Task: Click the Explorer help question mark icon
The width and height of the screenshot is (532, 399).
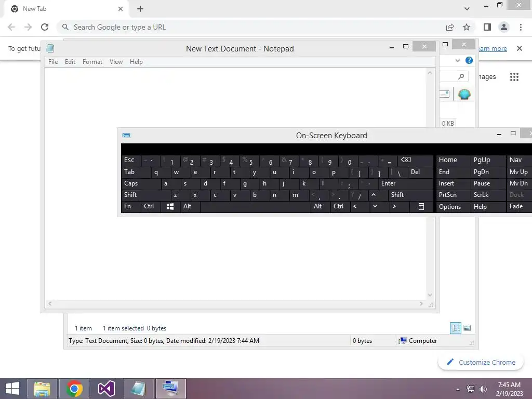Action: click(x=469, y=60)
